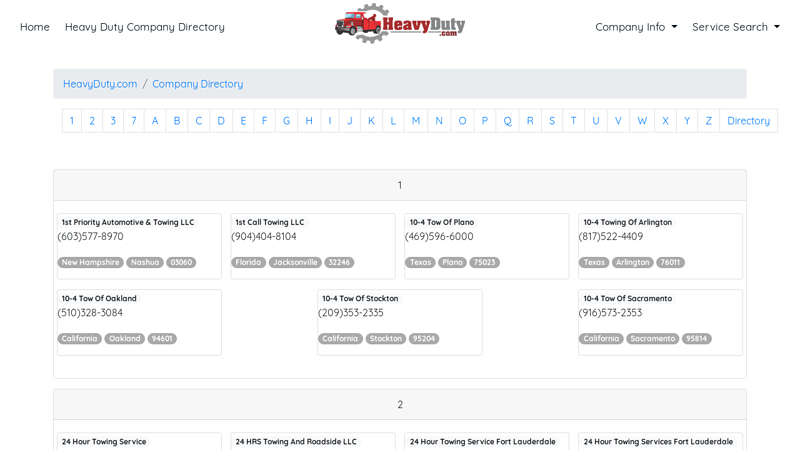Select letter T in the index
This screenshot has width=800, height=450.
coord(573,121)
